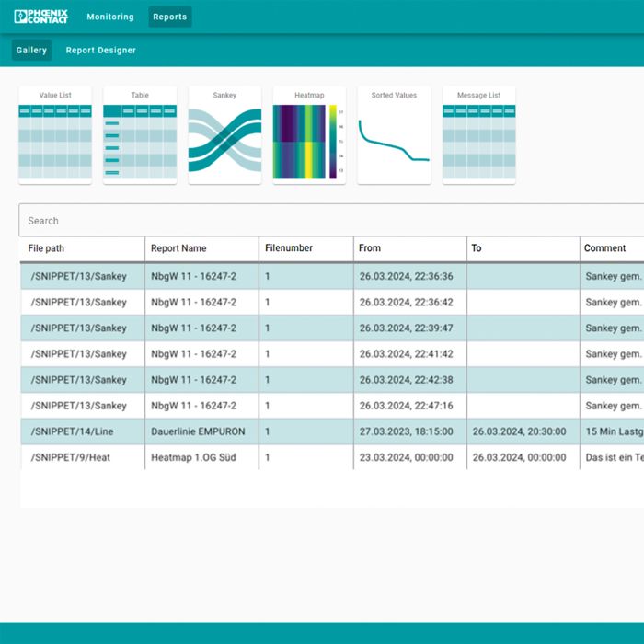Sort by the Filenumber column header
This screenshot has width=644, height=644.
pyautogui.click(x=306, y=248)
